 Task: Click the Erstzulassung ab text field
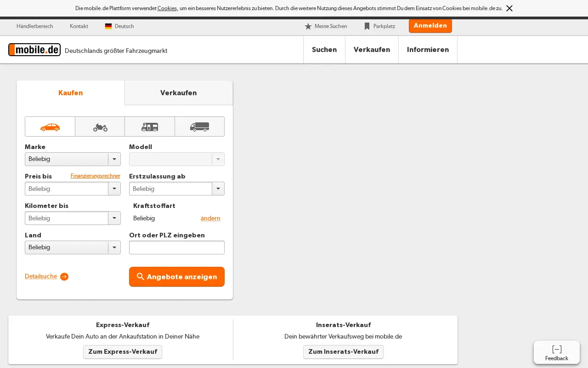coord(171,189)
